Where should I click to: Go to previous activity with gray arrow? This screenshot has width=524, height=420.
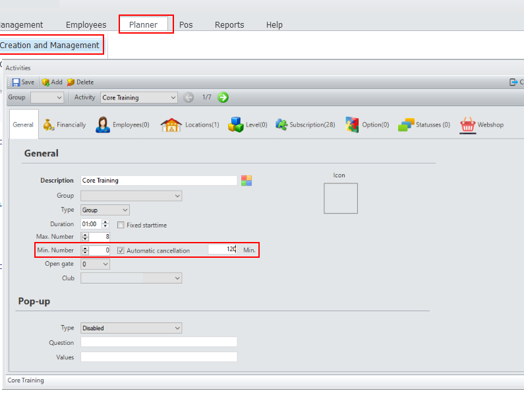(189, 98)
